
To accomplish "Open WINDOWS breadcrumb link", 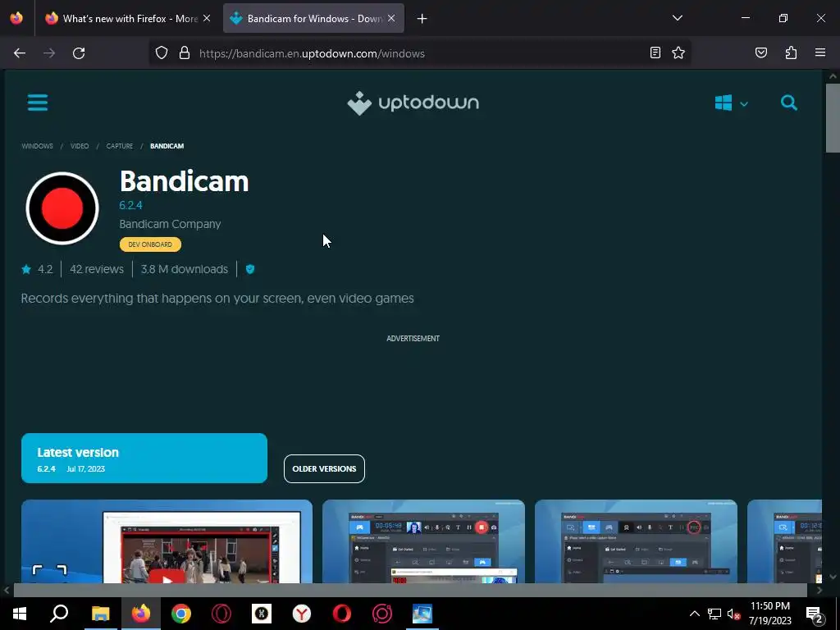I will (x=37, y=146).
